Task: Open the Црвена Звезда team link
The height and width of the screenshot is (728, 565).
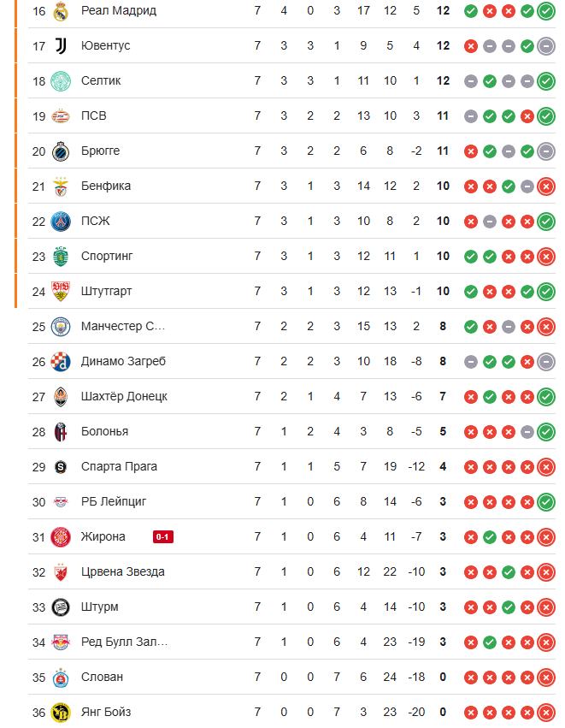Action: (x=122, y=572)
